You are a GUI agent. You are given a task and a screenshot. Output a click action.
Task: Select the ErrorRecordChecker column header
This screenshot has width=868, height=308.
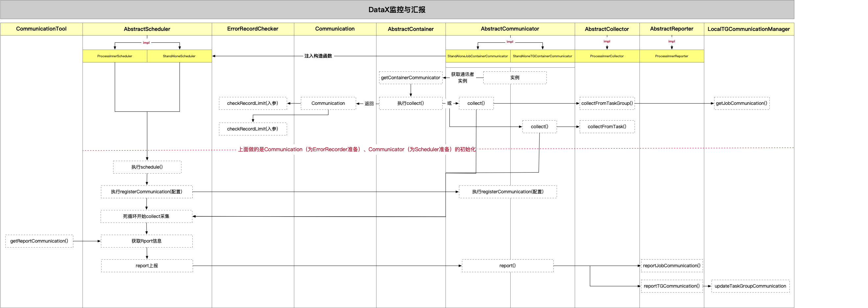253,29
